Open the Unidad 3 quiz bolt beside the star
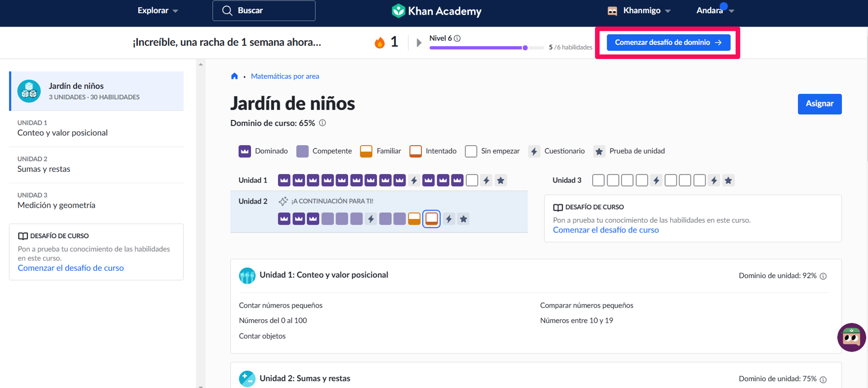This screenshot has height=388, width=868. click(714, 180)
